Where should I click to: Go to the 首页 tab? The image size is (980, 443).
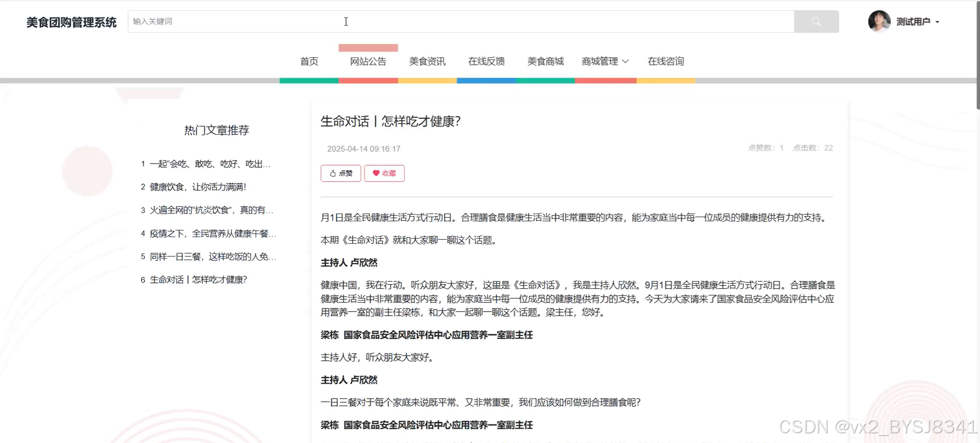[309, 61]
